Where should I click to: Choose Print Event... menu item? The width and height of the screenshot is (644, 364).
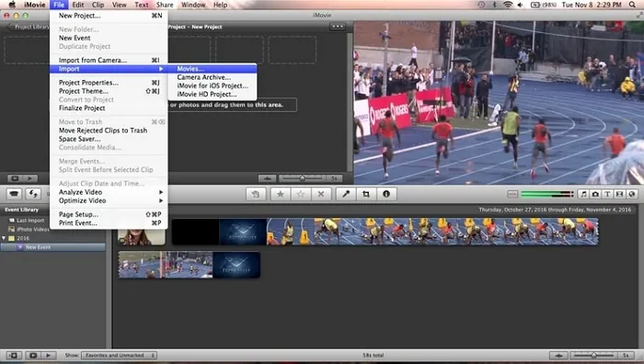pos(109,222)
